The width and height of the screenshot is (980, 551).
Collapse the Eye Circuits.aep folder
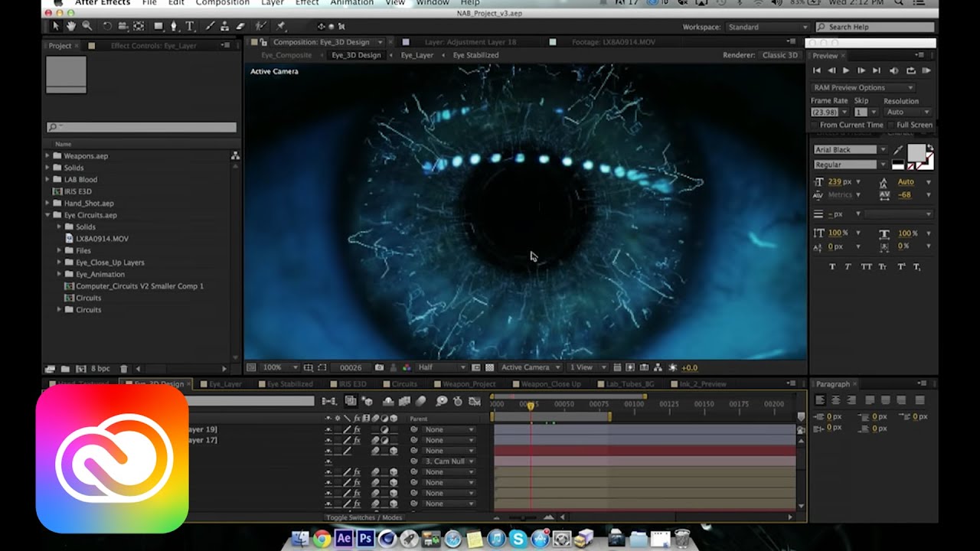pos(47,215)
